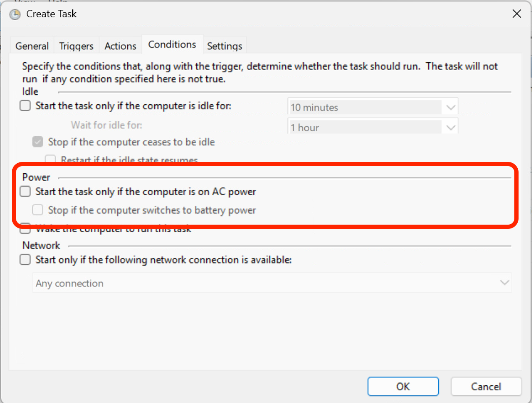The height and width of the screenshot is (403, 532).
Task: Select the Conditions tab
Action: pos(172,45)
